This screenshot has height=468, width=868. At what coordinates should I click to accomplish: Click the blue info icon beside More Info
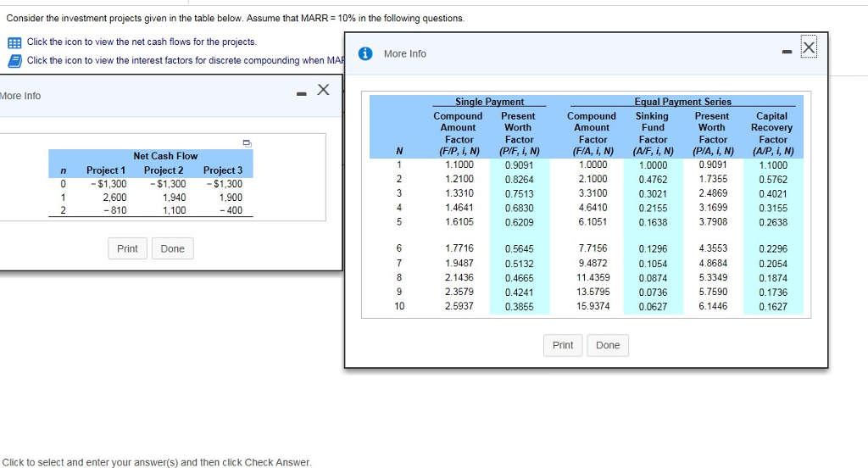[x=366, y=53]
